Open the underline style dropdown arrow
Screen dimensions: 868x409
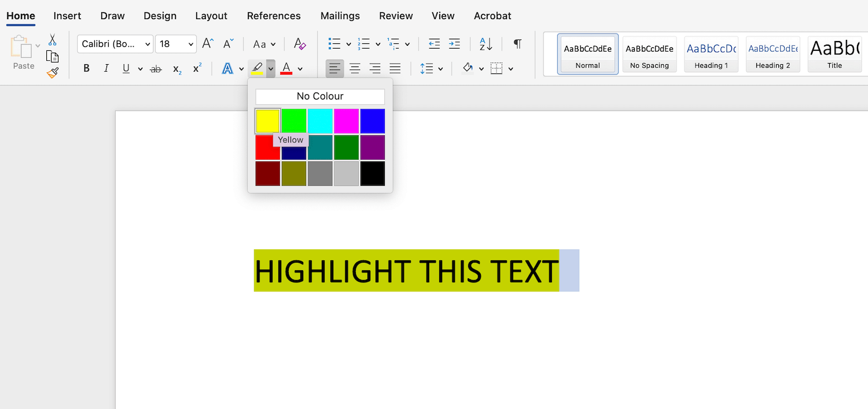click(140, 69)
